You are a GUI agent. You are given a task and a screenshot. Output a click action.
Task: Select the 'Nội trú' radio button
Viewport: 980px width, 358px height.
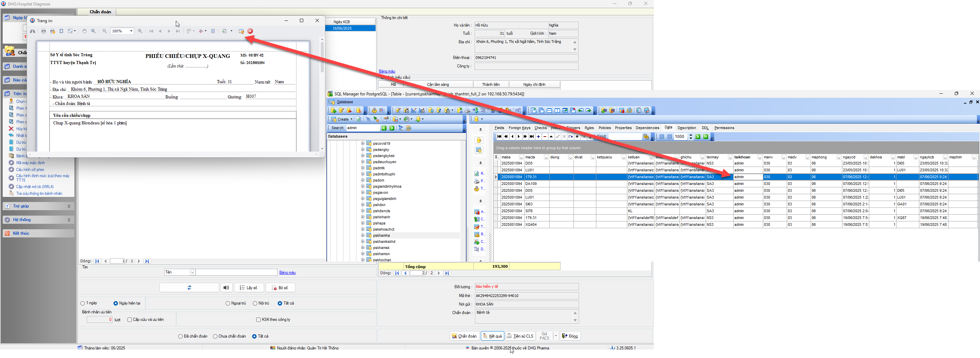point(255,303)
